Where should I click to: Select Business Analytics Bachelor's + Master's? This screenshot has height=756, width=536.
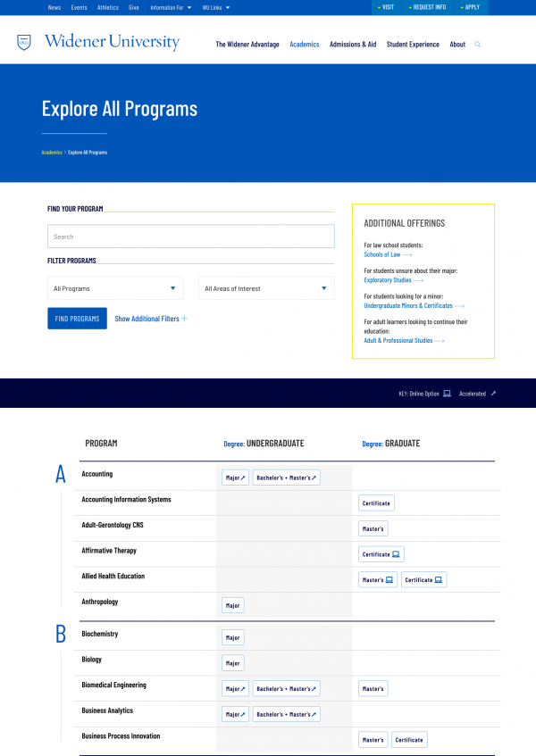point(286,714)
